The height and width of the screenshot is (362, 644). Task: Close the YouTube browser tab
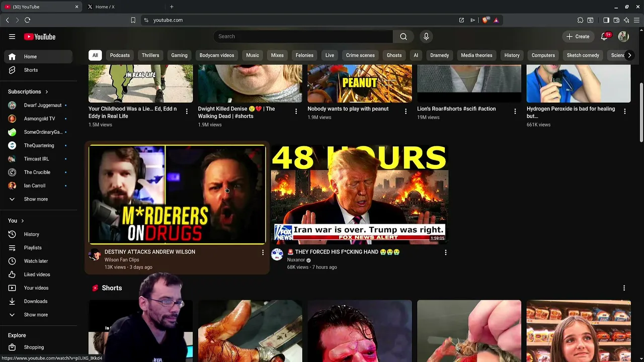pos(76,7)
